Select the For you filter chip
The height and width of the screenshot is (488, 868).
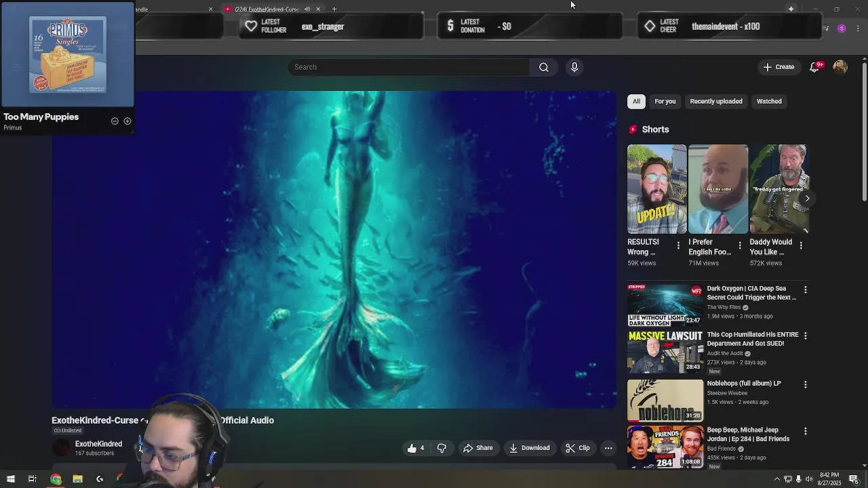[665, 102]
